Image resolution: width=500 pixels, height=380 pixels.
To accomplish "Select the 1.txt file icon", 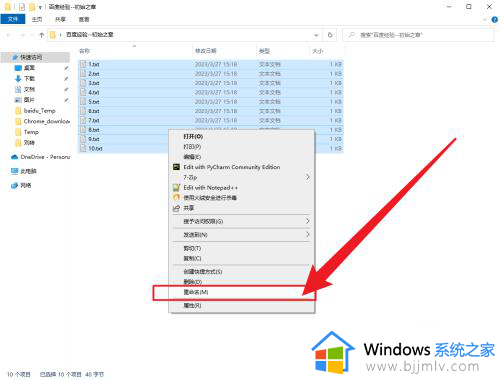I will tap(83, 64).
